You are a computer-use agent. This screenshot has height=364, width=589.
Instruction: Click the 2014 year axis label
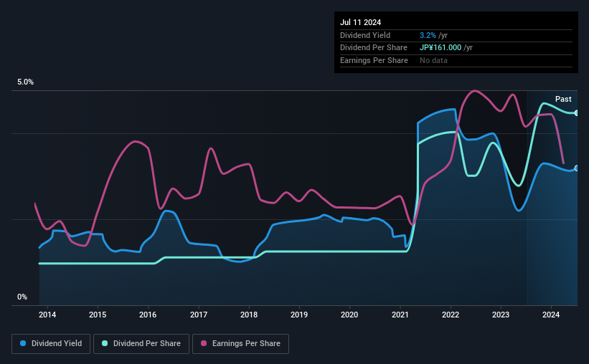pos(47,315)
